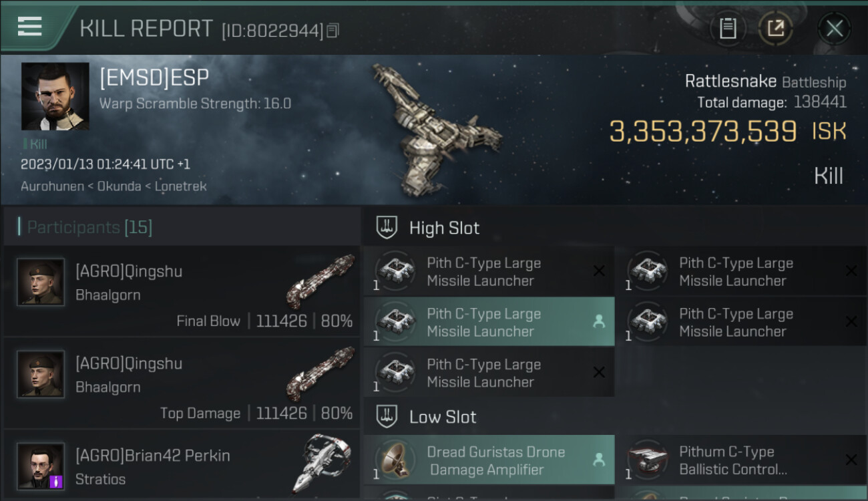Close the kill report window
This screenshot has width=868, height=501.
tap(834, 28)
